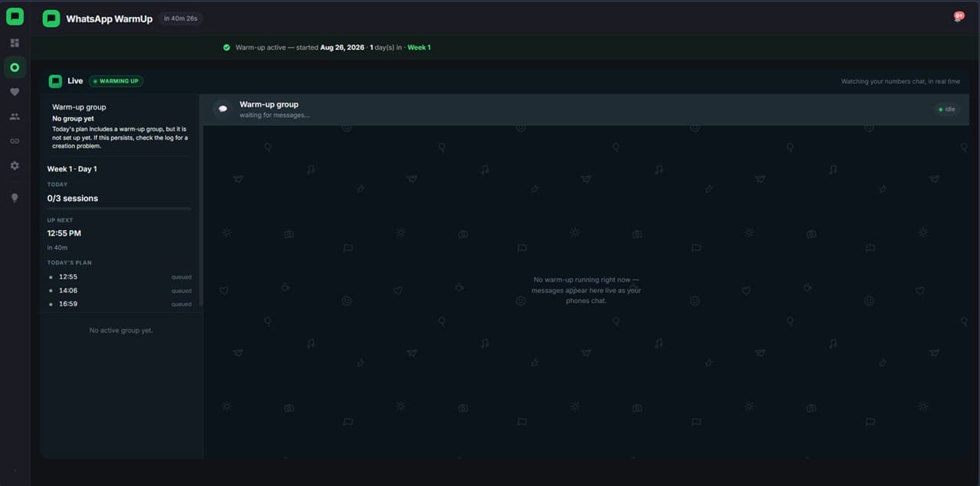The width and height of the screenshot is (980, 486).
Task: Click the notification bell with 9+ badge
Action: coord(958,17)
